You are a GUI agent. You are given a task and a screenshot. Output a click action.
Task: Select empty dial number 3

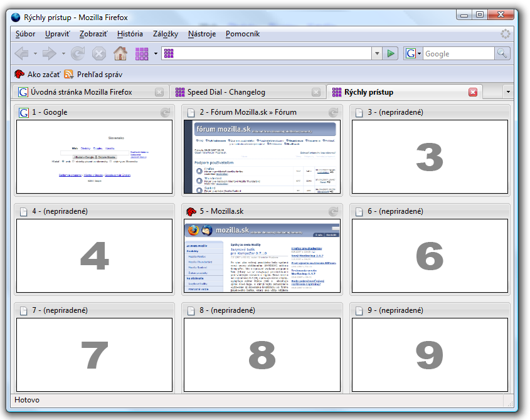pyautogui.click(x=430, y=157)
